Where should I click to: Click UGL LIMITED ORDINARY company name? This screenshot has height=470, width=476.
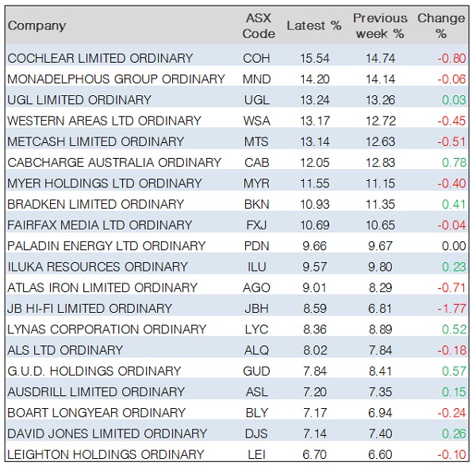click(x=79, y=100)
